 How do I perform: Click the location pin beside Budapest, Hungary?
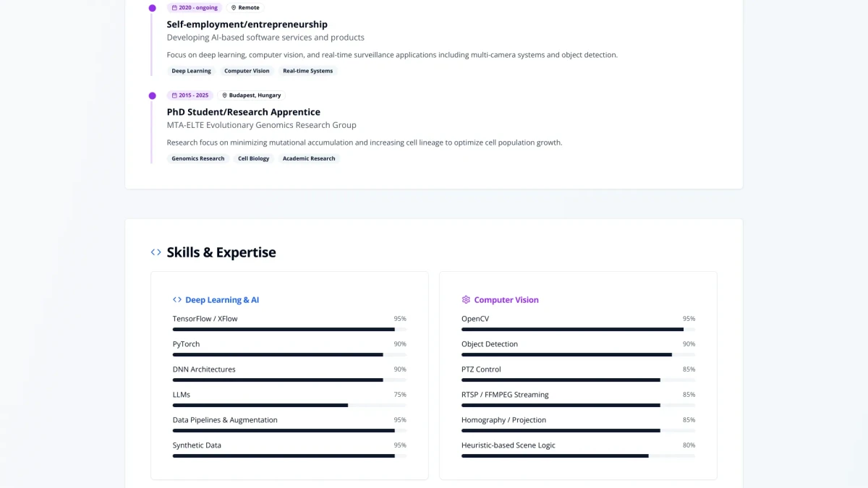224,95
